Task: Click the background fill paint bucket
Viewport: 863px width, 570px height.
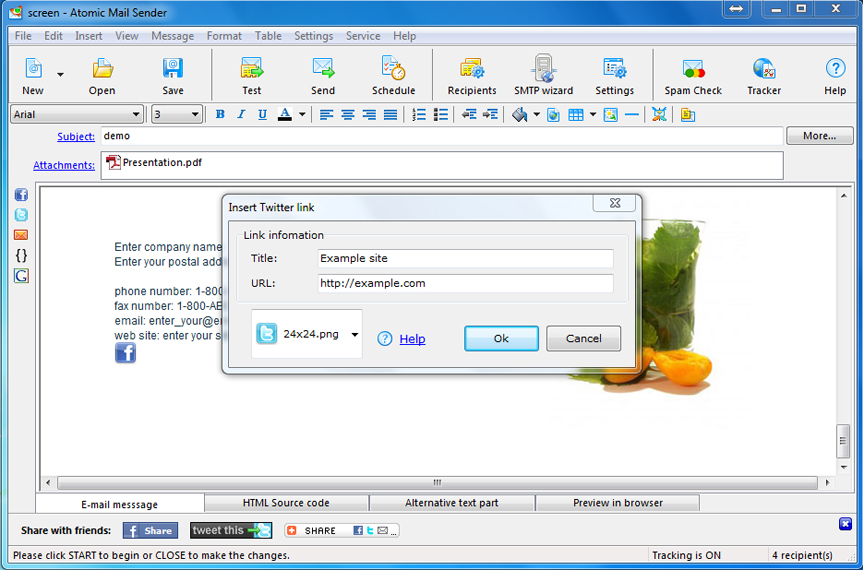Action: pos(519,114)
